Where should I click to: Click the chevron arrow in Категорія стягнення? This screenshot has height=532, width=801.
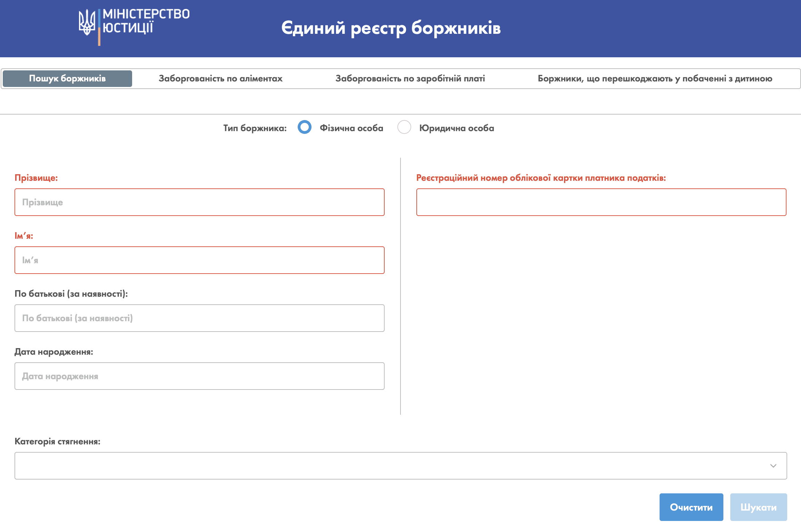pyautogui.click(x=773, y=466)
